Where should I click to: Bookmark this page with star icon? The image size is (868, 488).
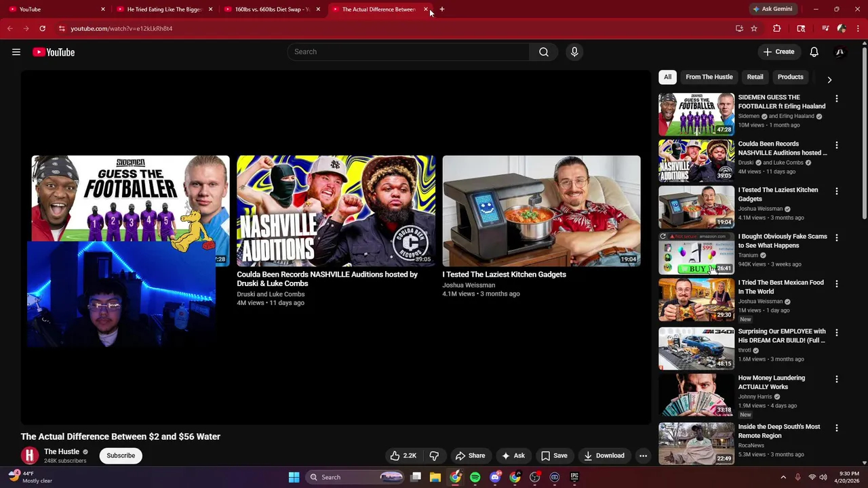coord(754,28)
